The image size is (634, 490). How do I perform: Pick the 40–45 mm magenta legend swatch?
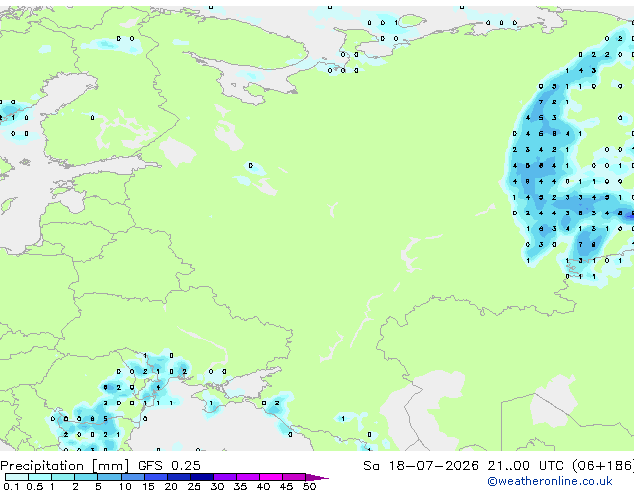pyautogui.click(x=271, y=477)
